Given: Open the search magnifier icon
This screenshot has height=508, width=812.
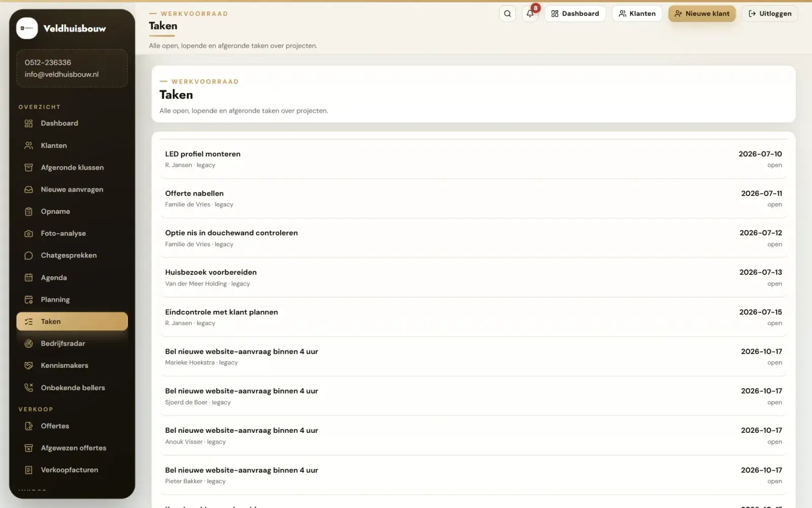Looking at the screenshot, I should 507,14.
